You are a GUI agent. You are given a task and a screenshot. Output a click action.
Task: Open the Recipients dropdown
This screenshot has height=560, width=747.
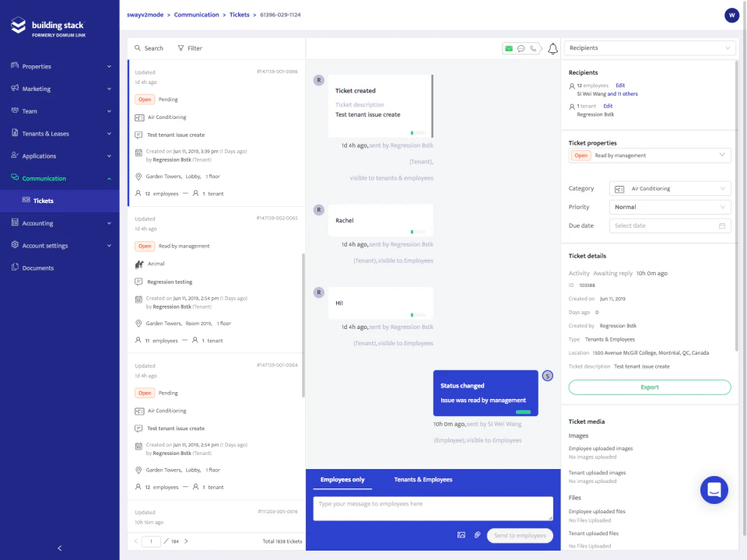point(650,47)
